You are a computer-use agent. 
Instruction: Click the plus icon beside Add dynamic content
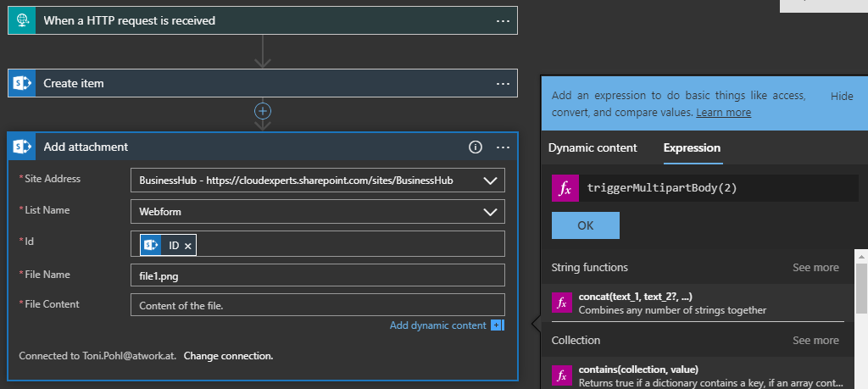tap(498, 325)
